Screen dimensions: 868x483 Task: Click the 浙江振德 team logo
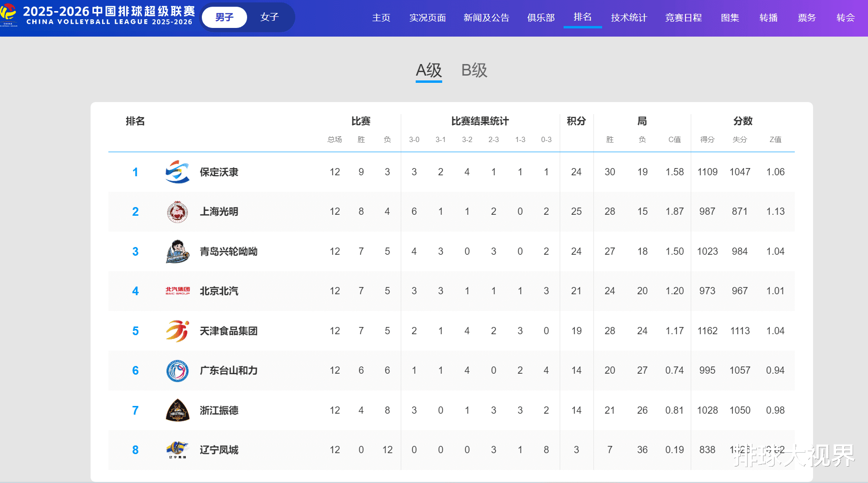pos(177,410)
